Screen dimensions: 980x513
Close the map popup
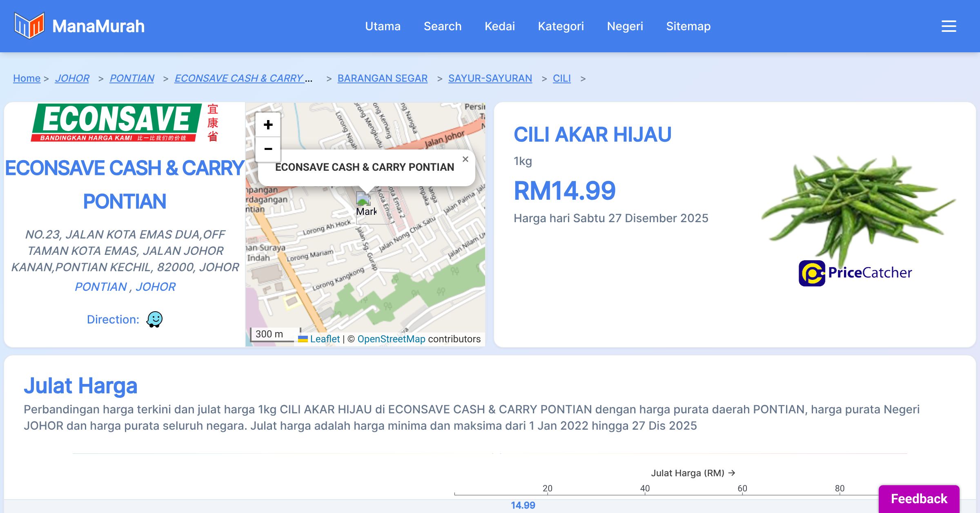(x=465, y=159)
